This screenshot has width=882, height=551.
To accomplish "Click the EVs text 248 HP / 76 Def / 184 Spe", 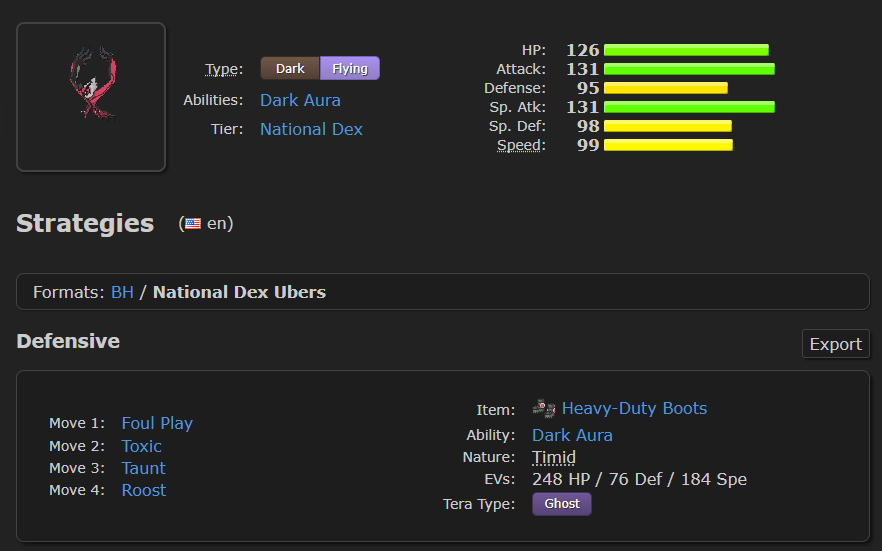I will pyautogui.click(x=640, y=479).
